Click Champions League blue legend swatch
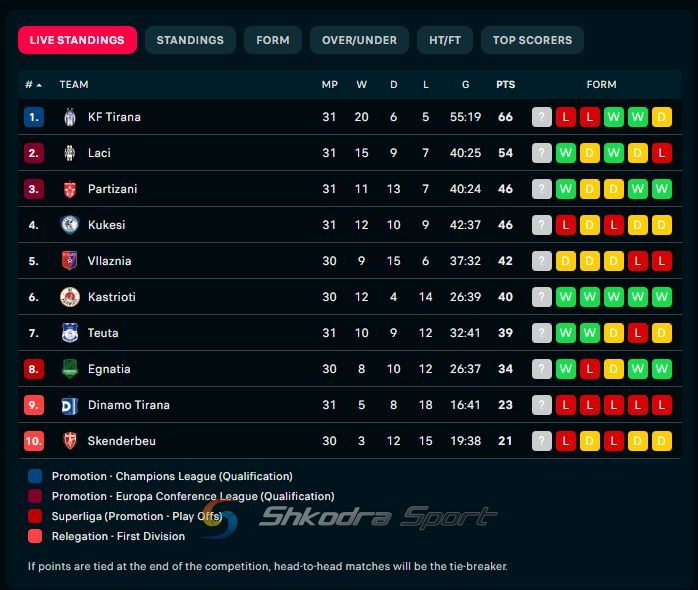The width and height of the screenshot is (698, 590). [x=35, y=476]
